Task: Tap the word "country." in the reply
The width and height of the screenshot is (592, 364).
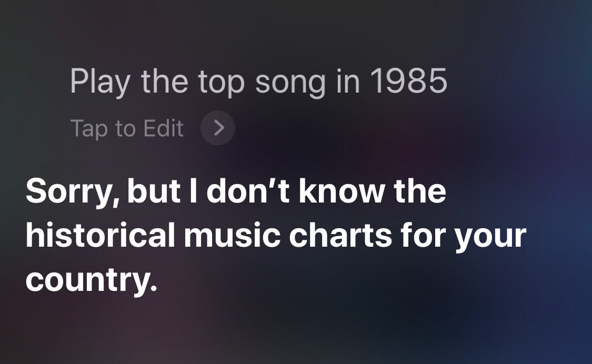Action: pyautogui.click(x=91, y=280)
